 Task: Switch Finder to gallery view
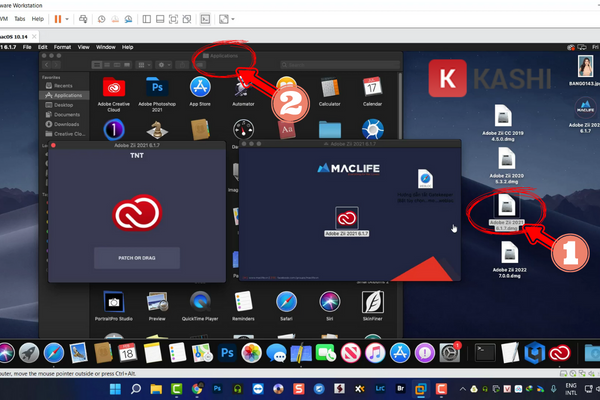click(127, 65)
